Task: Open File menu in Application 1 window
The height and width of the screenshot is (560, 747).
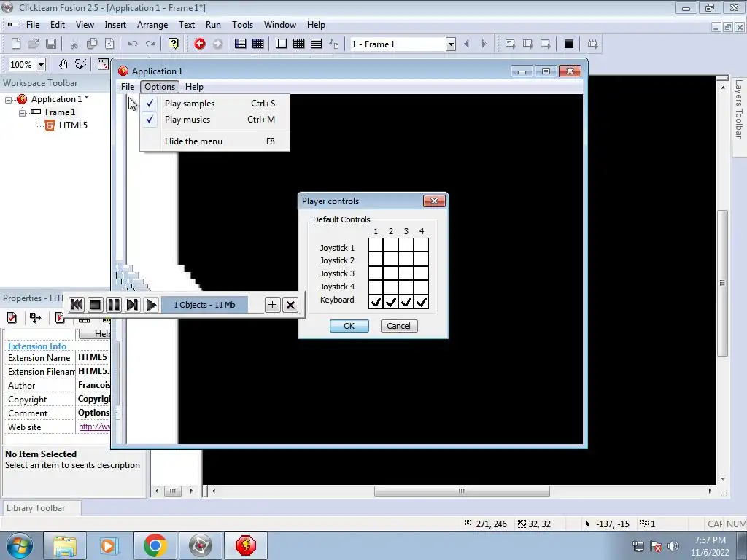Action: [127, 87]
